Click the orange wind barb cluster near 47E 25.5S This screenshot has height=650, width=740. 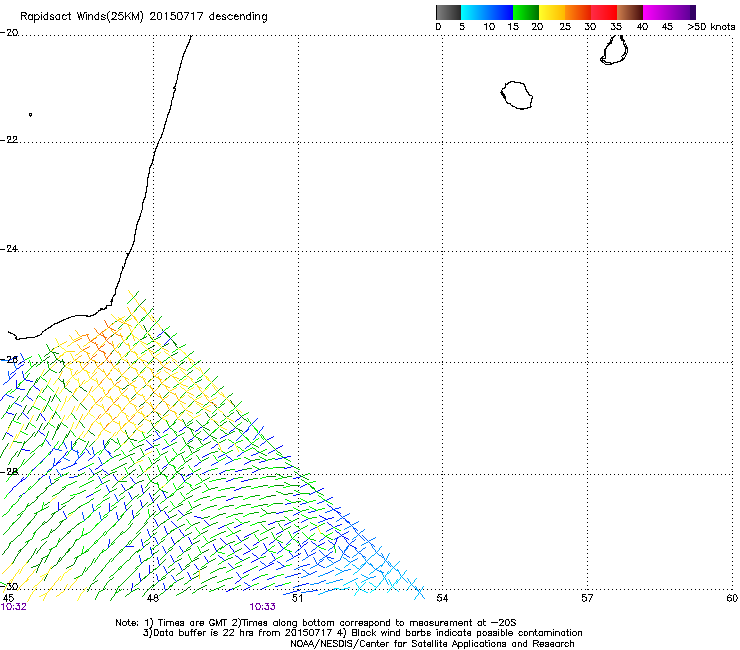click(x=100, y=344)
